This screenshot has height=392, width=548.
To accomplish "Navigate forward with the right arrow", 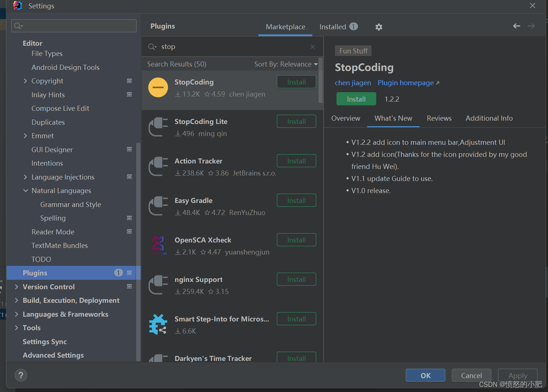I will 531,26.
